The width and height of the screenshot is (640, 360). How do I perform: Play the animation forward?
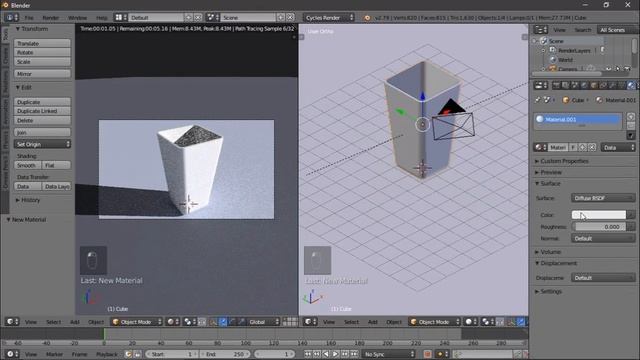pos(336,354)
